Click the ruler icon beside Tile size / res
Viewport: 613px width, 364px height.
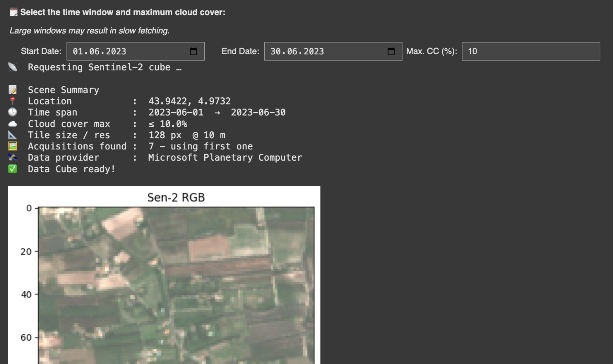[x=13, y=135]
